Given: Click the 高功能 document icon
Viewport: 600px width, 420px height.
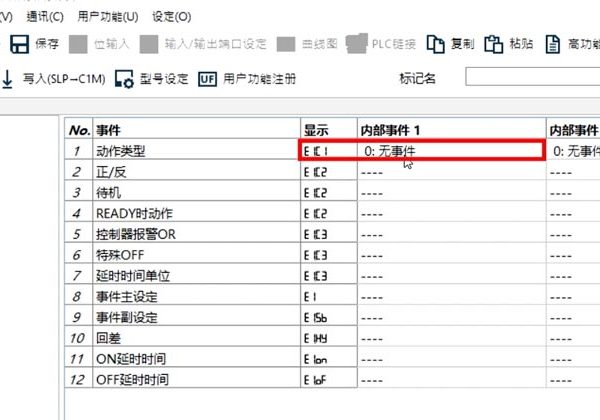Looking at the screenshot, I should pos(552,44).
